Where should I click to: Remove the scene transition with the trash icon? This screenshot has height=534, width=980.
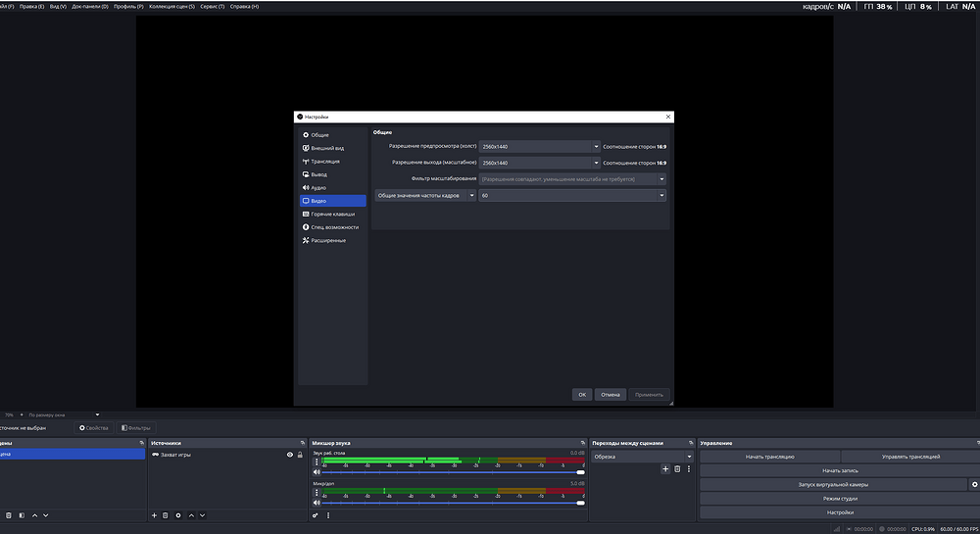point(677,469)
